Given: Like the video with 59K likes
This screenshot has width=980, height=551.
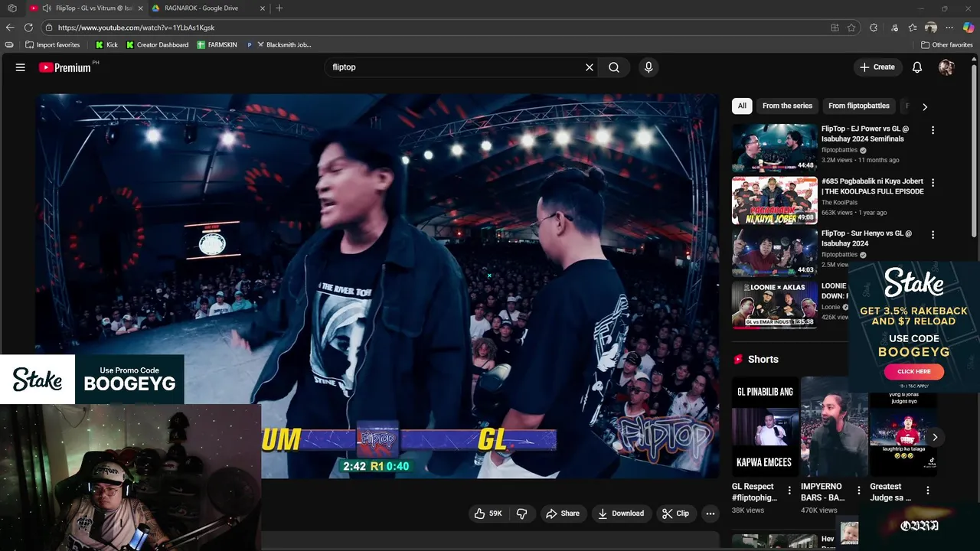Looking at the screenshot, I should (x=488, y=514).
